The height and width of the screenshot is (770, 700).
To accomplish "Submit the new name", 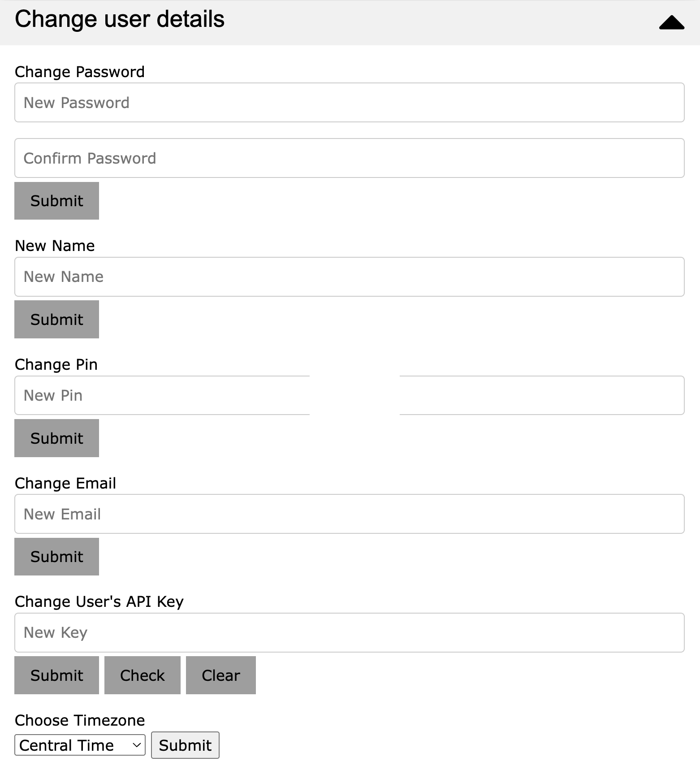I will point(56,319).
